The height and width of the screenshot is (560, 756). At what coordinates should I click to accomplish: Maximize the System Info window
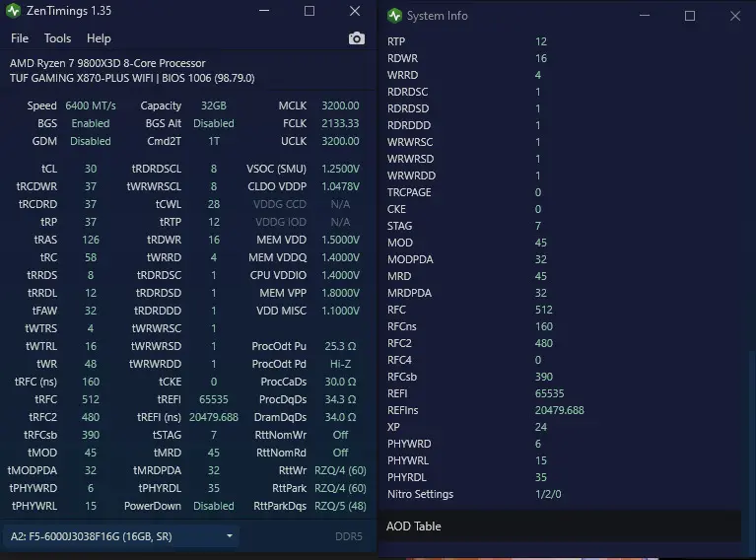coord(690,16)
